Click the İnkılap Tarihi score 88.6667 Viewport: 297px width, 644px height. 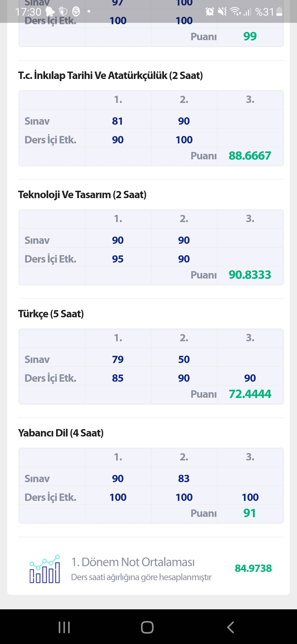pos(250,155)
